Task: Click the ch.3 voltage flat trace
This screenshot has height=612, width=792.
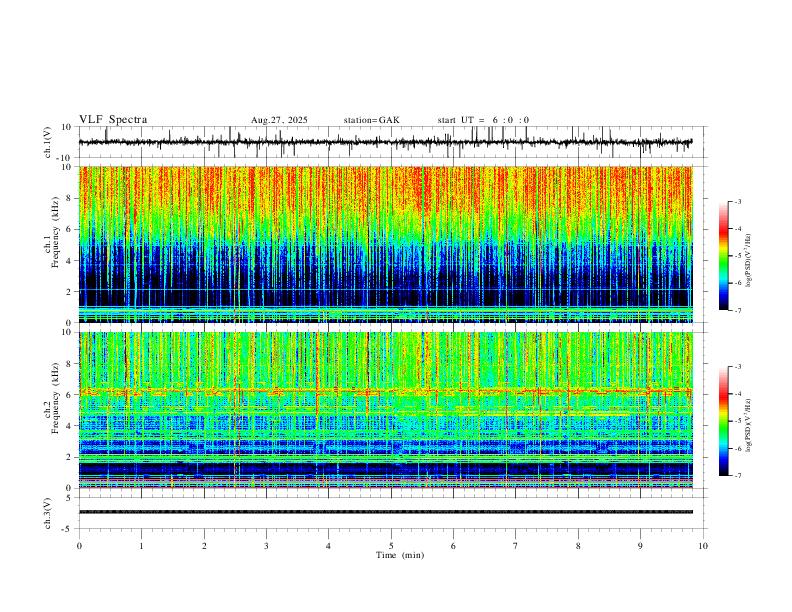Action: pos(386,512)
